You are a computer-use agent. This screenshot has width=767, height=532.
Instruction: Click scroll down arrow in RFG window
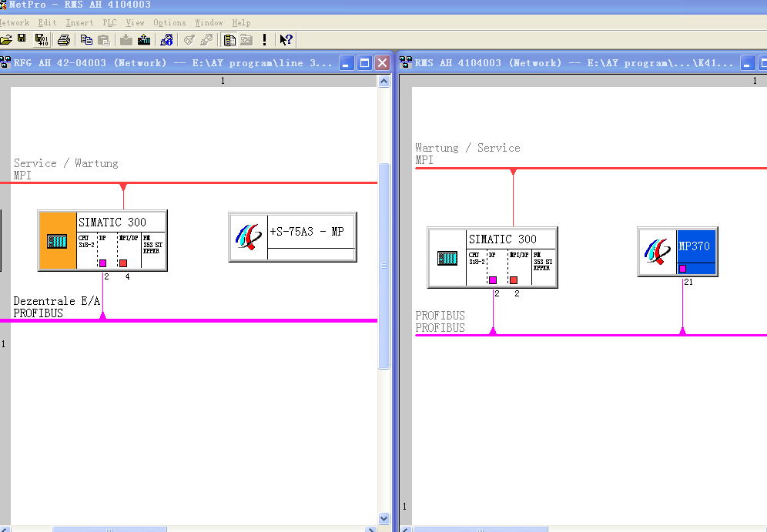point(384,518)
